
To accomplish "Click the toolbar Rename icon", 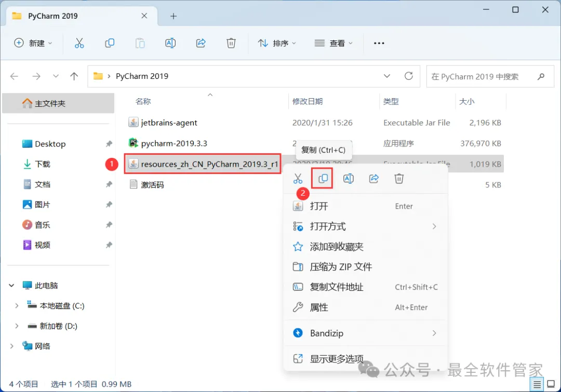I will pyautogui.click(x=170, y=43).
